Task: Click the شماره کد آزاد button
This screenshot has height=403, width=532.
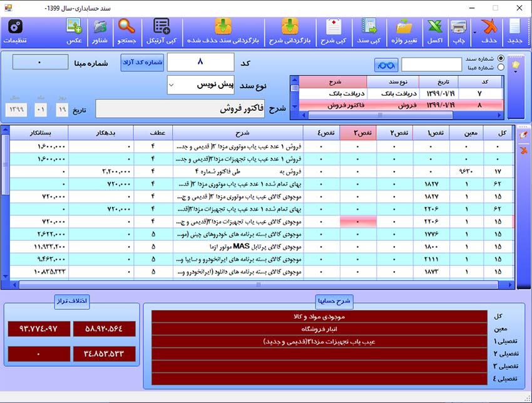Action: click(x=142, y=63)
